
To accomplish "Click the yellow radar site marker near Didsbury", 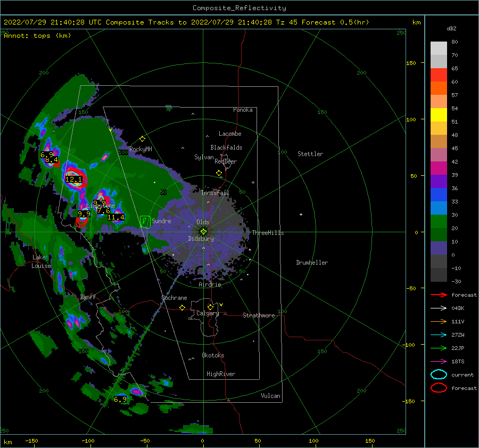I will click(203, 232).
